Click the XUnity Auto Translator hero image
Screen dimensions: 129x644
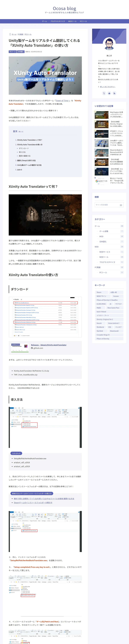click(x=45, y=75)
